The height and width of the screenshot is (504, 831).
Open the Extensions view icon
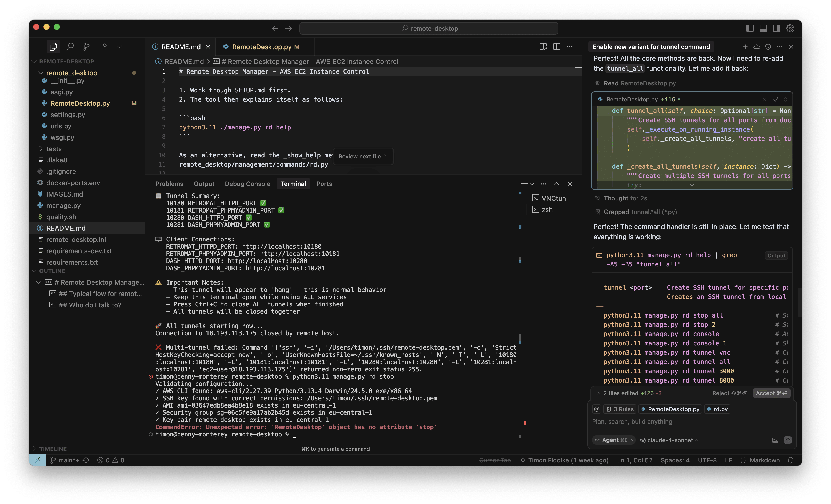point(103,46)
